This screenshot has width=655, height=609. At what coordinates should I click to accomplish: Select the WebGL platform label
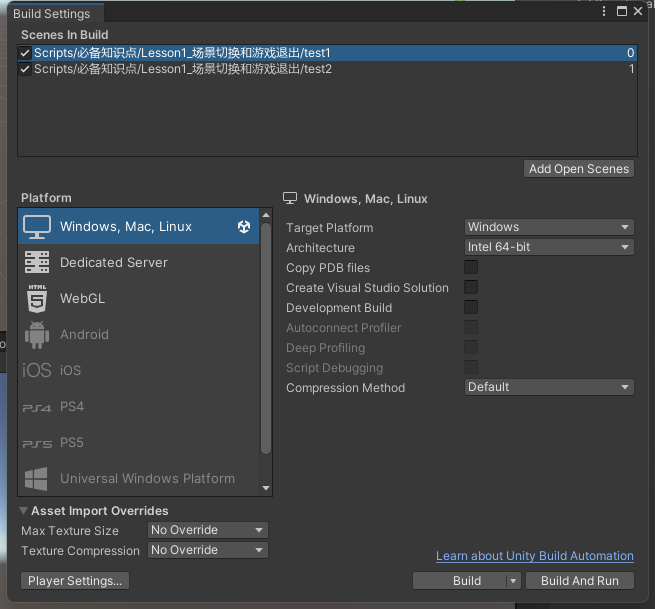click(82, 299)
